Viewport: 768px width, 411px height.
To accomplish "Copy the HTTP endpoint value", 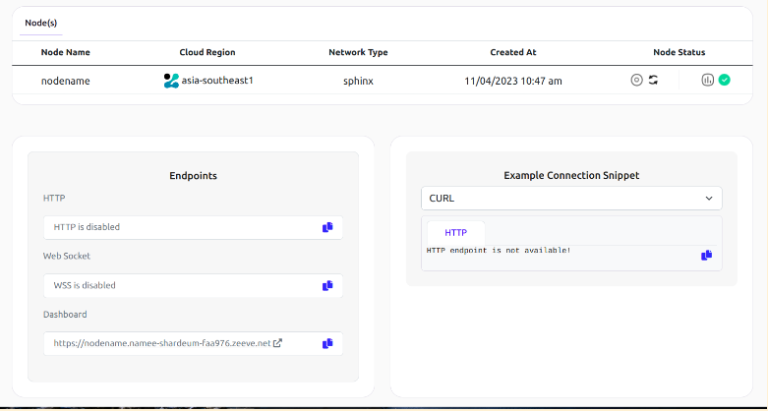I will 327,227.
